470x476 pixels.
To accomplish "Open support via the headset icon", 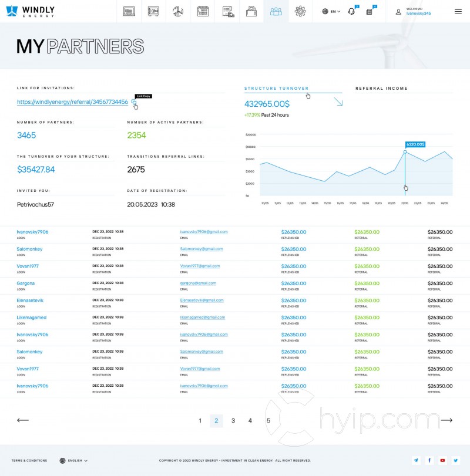I will tap(352, 11).
